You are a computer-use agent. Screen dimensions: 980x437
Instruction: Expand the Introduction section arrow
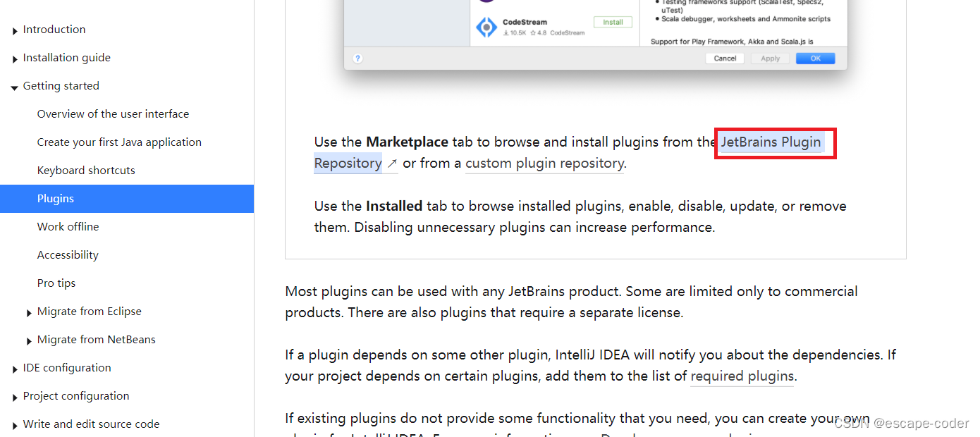point(15,30)
